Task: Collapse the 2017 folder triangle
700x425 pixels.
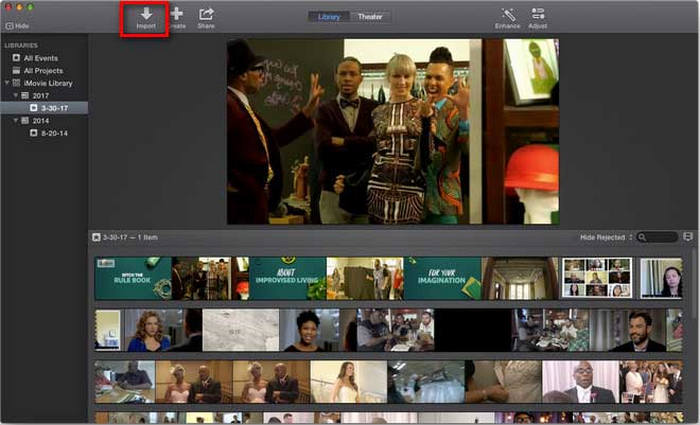Action: coord(16,96)
